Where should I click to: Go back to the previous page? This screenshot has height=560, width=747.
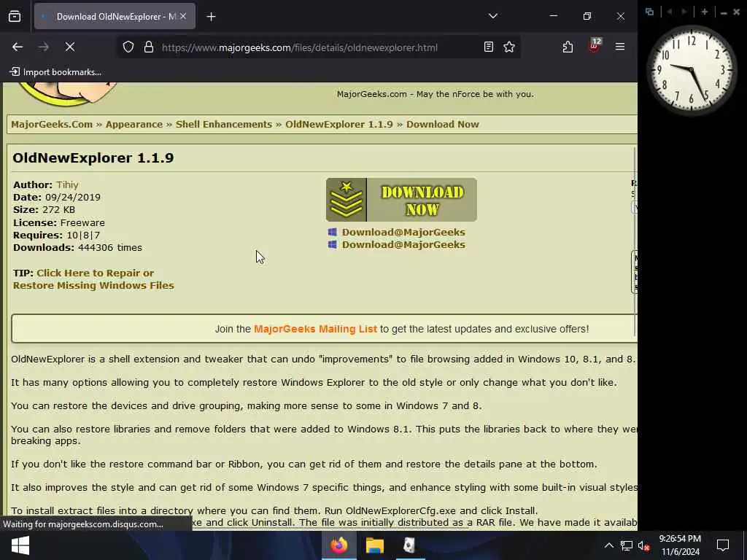(18, 47)
